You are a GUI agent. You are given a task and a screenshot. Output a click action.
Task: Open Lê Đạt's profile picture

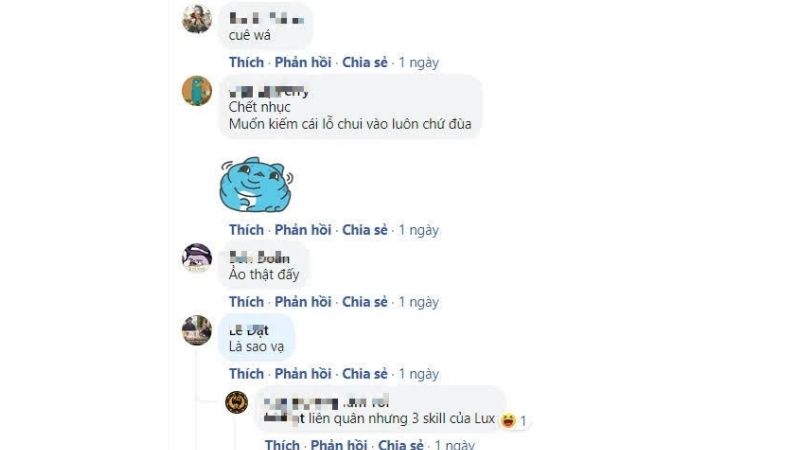(x=197, y=330)
